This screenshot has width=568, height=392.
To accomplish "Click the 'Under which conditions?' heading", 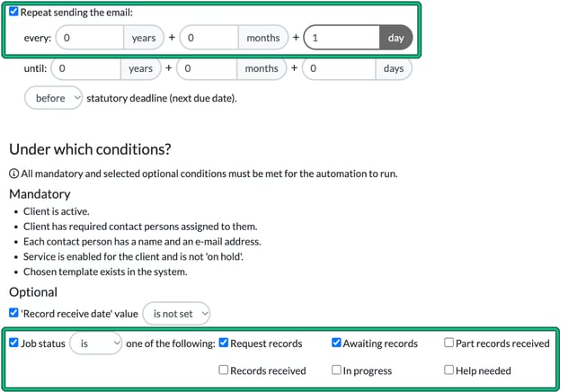I will click(90, 149).
